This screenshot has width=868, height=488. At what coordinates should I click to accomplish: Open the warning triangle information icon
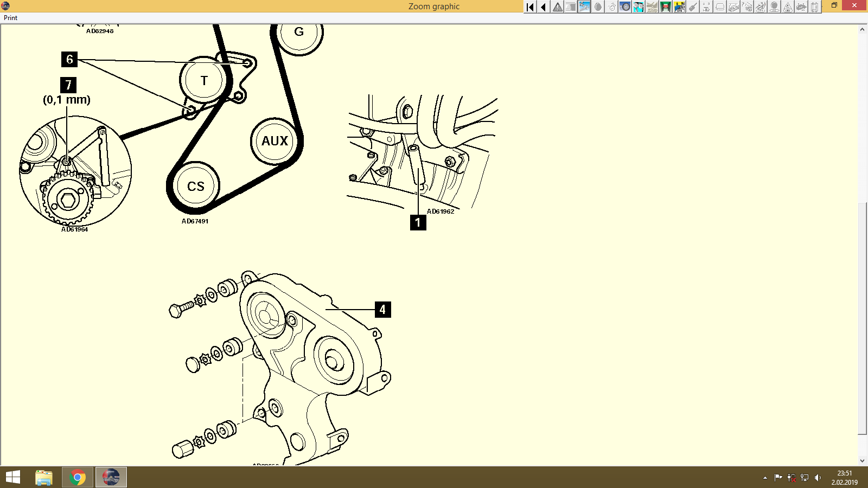tap(557, 7)
